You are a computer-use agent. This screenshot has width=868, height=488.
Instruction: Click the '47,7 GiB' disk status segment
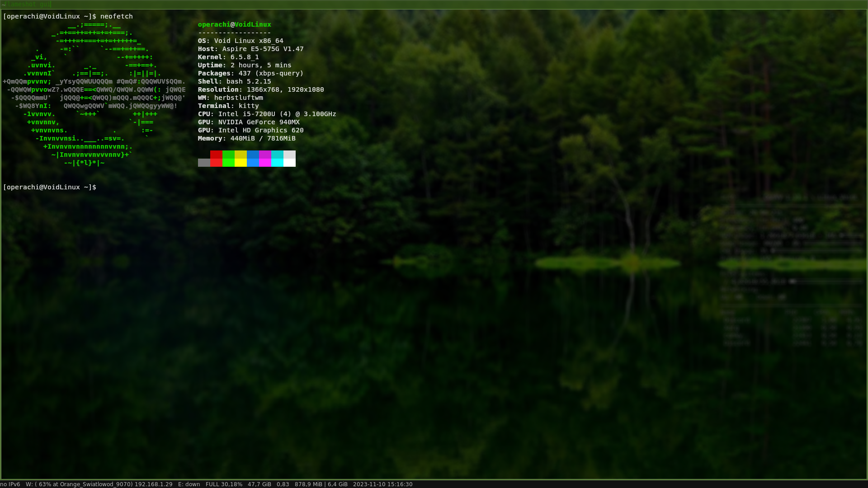click(259, 484)
